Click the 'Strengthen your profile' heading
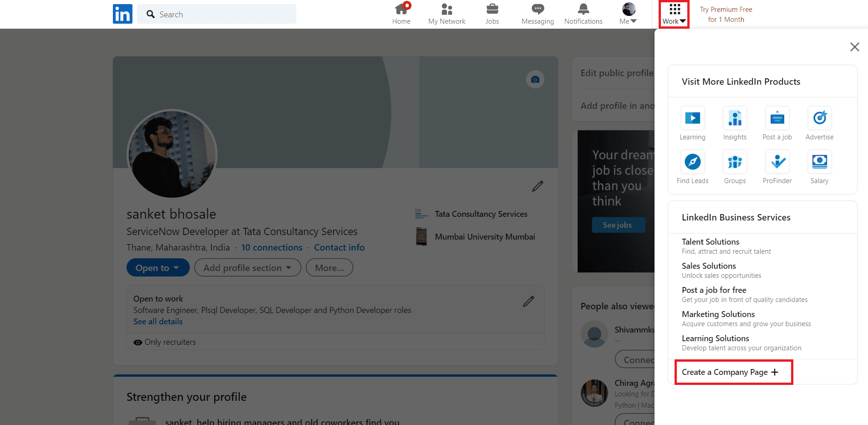 click(x=187, y=397)
